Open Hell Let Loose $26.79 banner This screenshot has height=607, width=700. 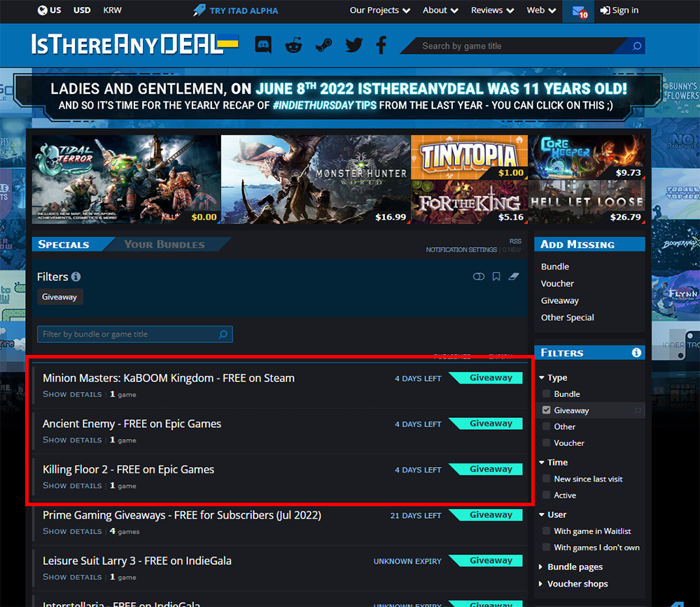(x=587, y=202)
